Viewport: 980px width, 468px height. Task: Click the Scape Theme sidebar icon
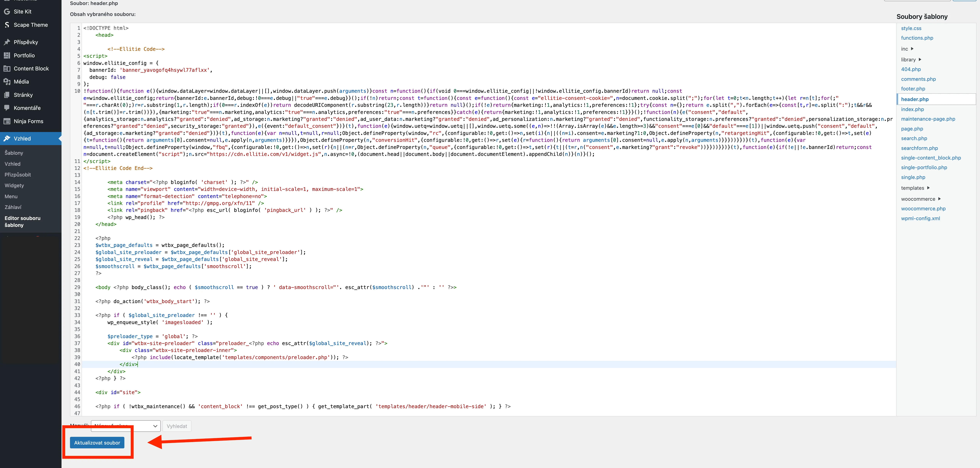click(x=7, y=25)
